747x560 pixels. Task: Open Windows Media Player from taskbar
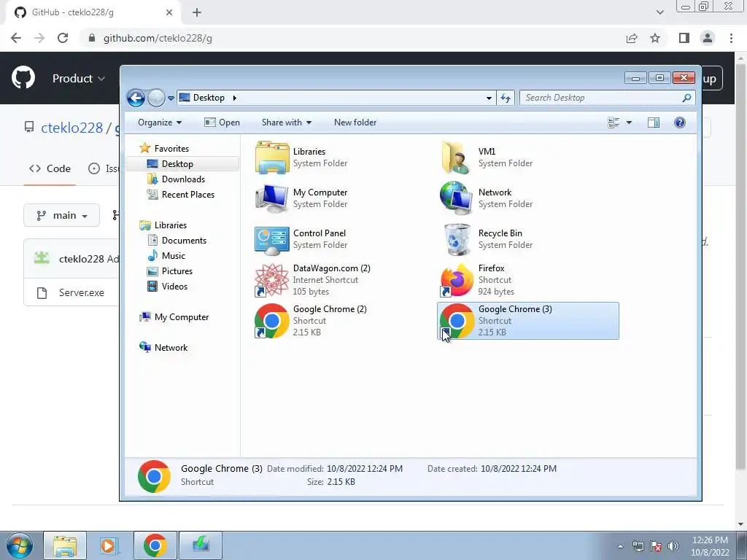click(x=109, y=545)
